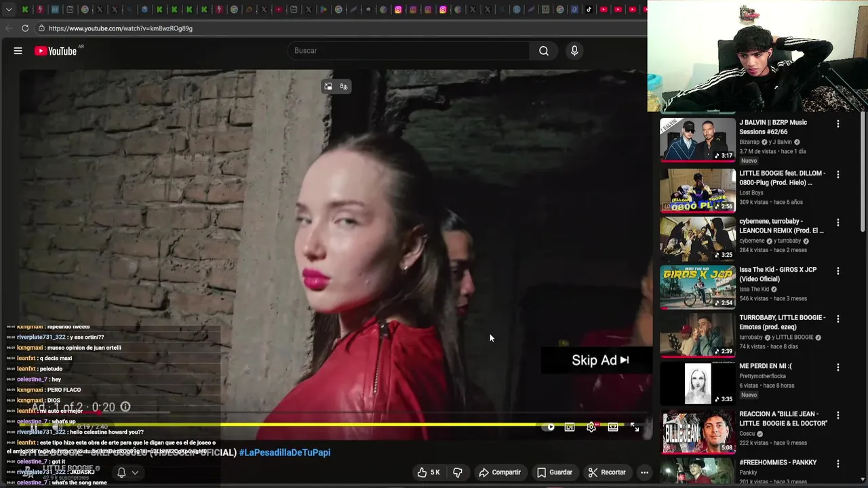Open the Coscu channel name

pyautogui.click(x=747, y=434)
